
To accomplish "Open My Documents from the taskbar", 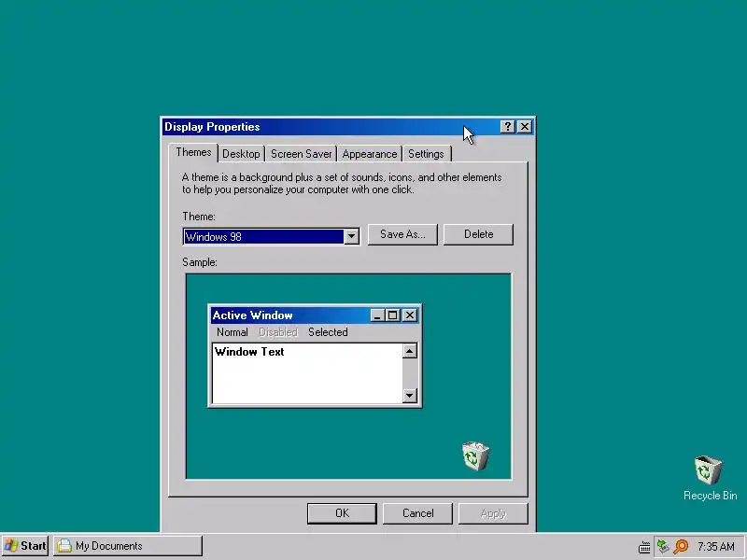I will coord(128,546).
